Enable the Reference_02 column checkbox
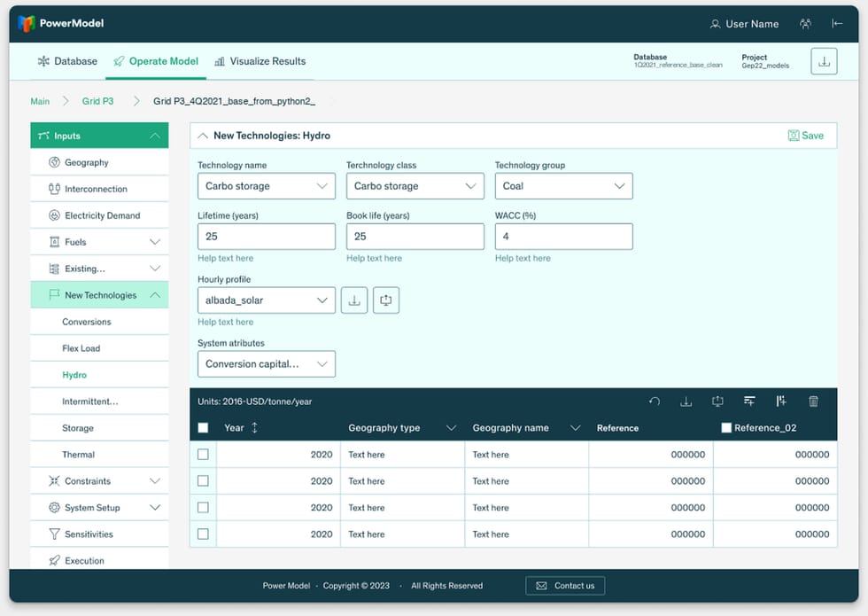The height and width of the screenshot is (616, 868). (726, 427)
